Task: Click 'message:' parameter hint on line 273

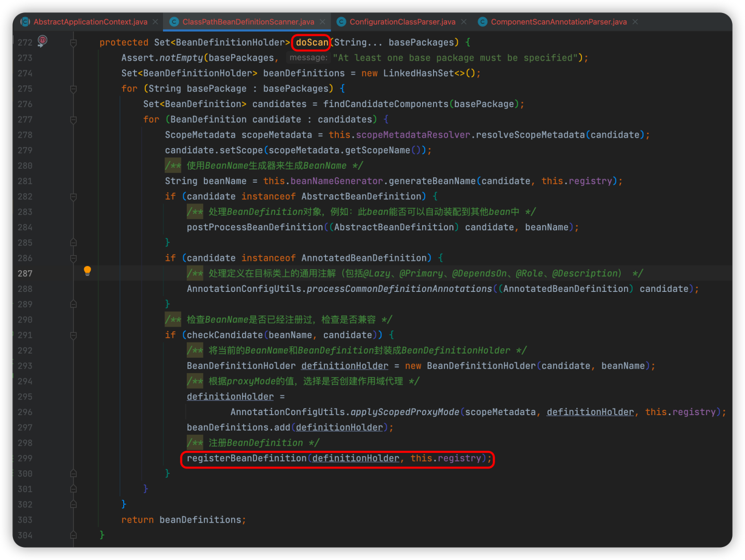Action: (x=308, y=57)
